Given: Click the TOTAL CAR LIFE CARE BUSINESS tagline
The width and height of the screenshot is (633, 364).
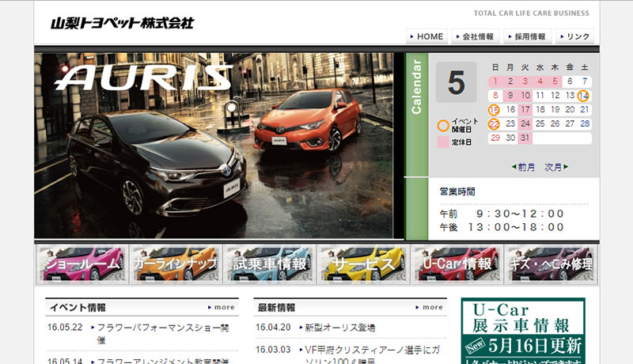Looking at the screenshot, I should (531, 13).
